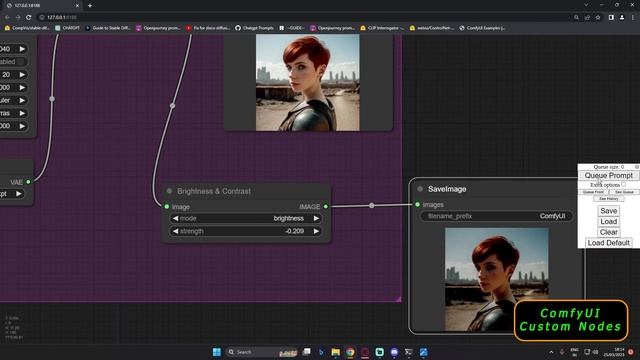Open a new browser tab
This screenshot has height=360, width=640.
90,6
